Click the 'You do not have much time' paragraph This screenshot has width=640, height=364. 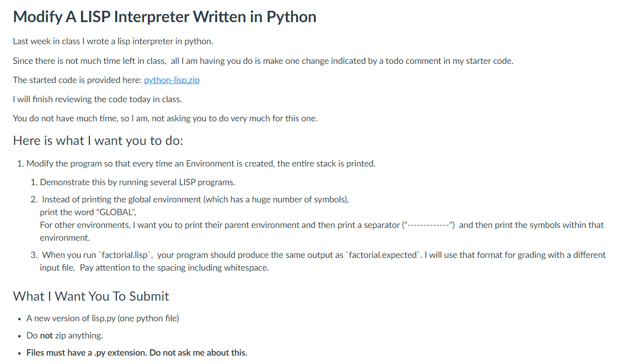(x=165, y=118)
